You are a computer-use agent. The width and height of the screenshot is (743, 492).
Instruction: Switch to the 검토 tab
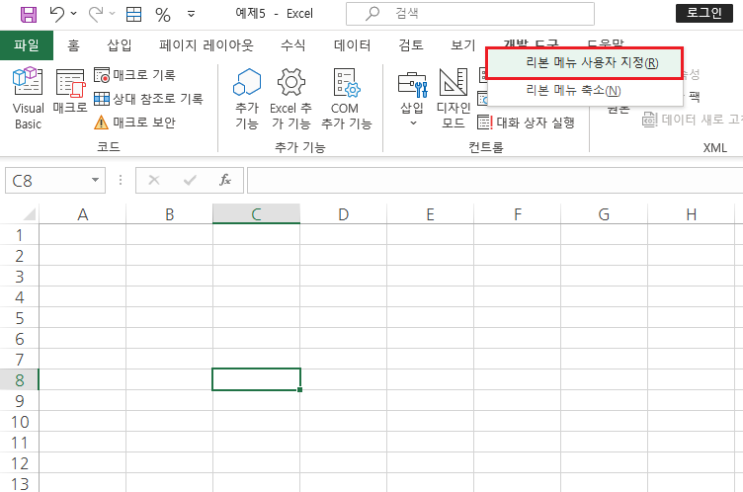[x=411, y=45]
